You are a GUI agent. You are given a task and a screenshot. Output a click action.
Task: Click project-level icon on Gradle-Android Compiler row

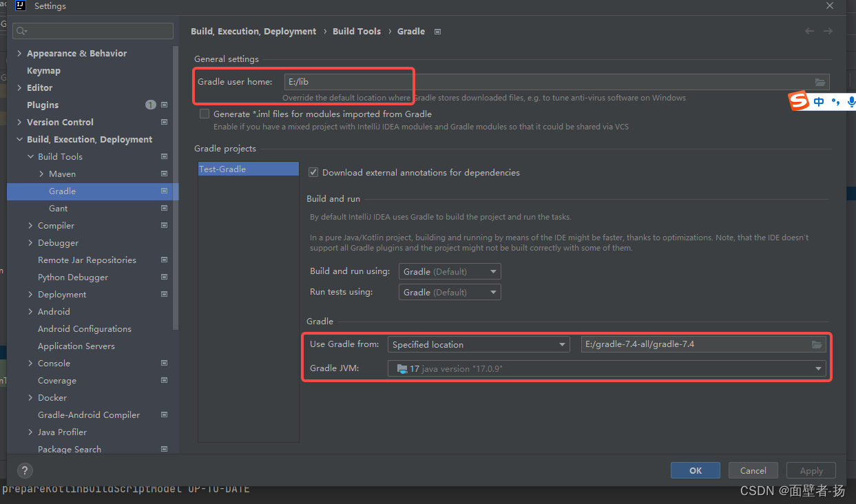point(164,414)
